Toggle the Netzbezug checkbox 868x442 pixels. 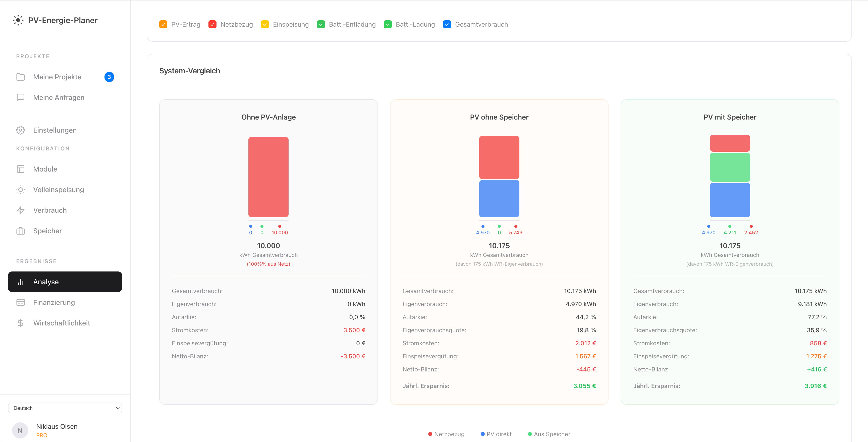tap(212, 24)
